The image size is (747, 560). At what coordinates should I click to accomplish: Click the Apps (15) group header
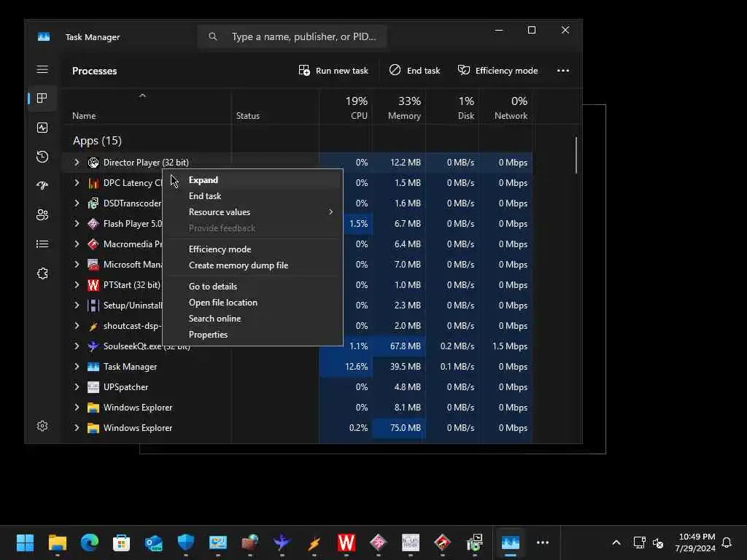(97, 141)
